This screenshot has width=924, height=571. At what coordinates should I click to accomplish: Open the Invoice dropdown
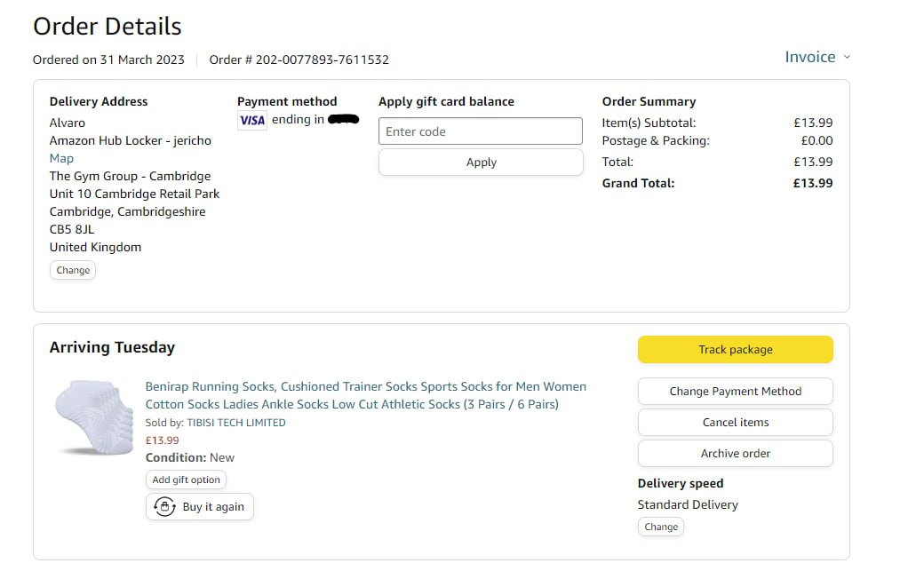click(809, 57)
